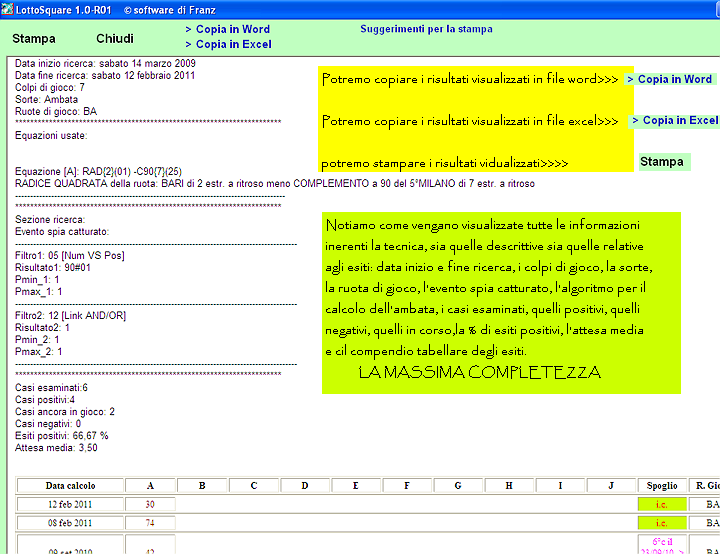
Task: Click the Colpi di gioco: 7 line
Action: click(x=50, y=87)
